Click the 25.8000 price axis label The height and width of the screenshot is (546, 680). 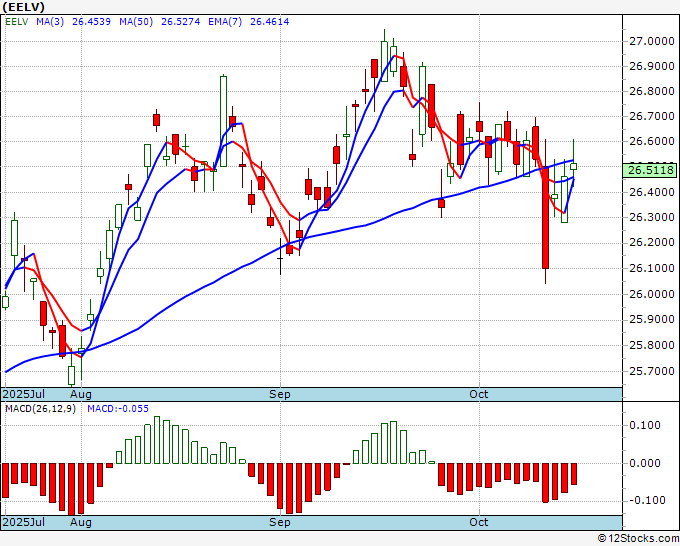652,346
